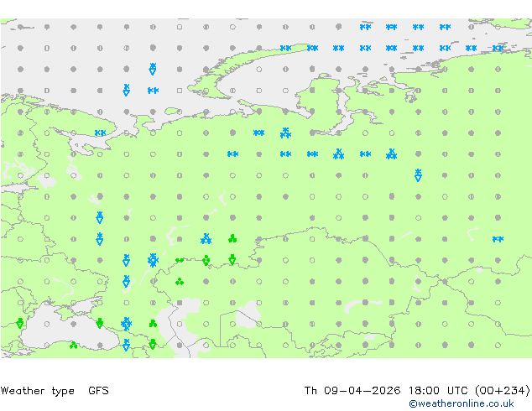Select blue triple-snowflake symbol beside green rain symbol

tap(206, 239)
